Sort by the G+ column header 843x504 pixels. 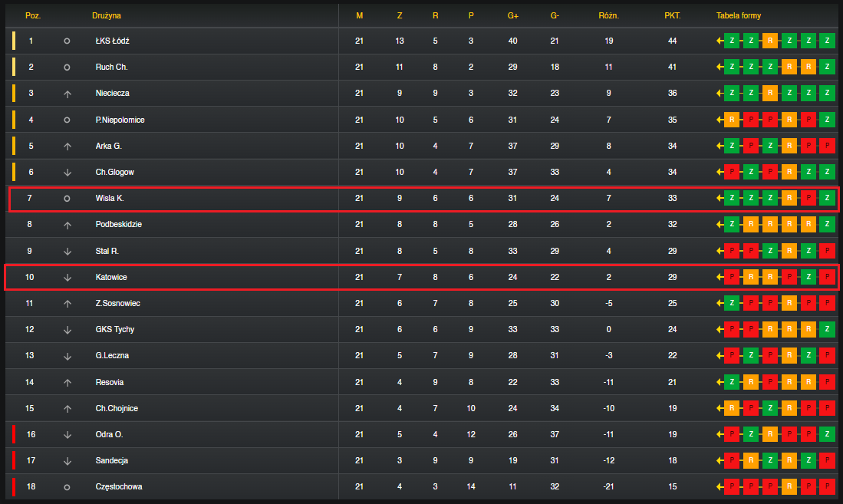pyautogui.click(x=513, y=15)
